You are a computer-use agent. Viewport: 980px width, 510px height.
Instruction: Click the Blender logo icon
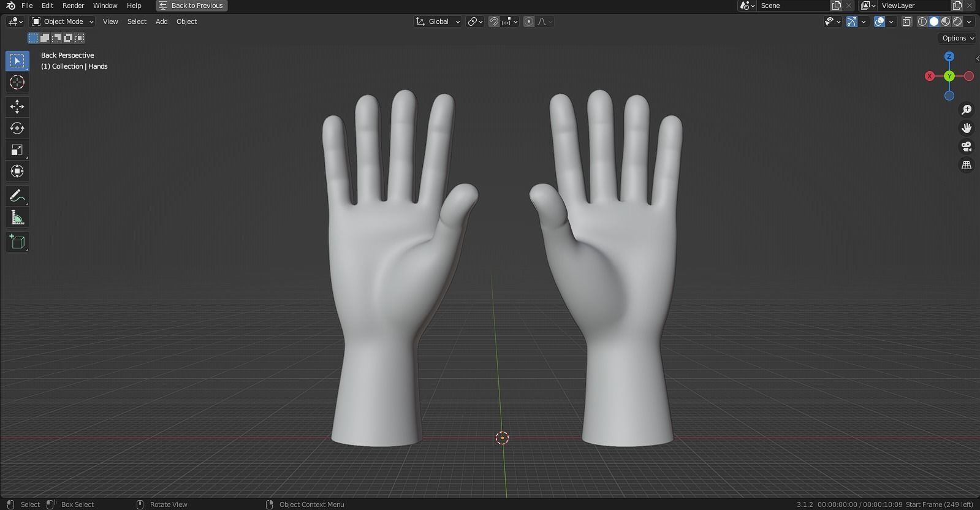click(x=10, y=6)
